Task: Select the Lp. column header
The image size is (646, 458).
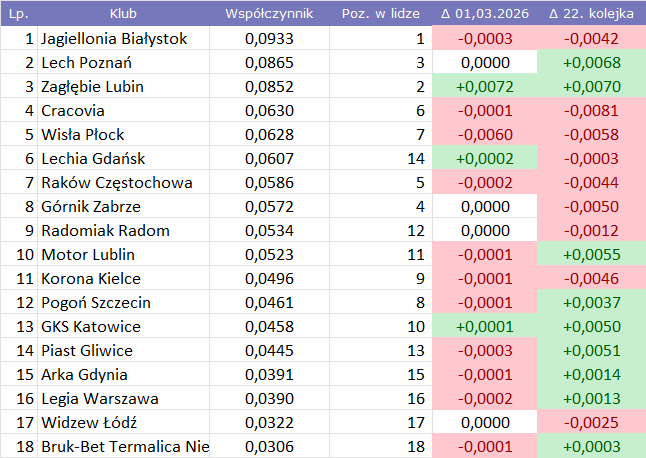Action: (x=18, y=14)
